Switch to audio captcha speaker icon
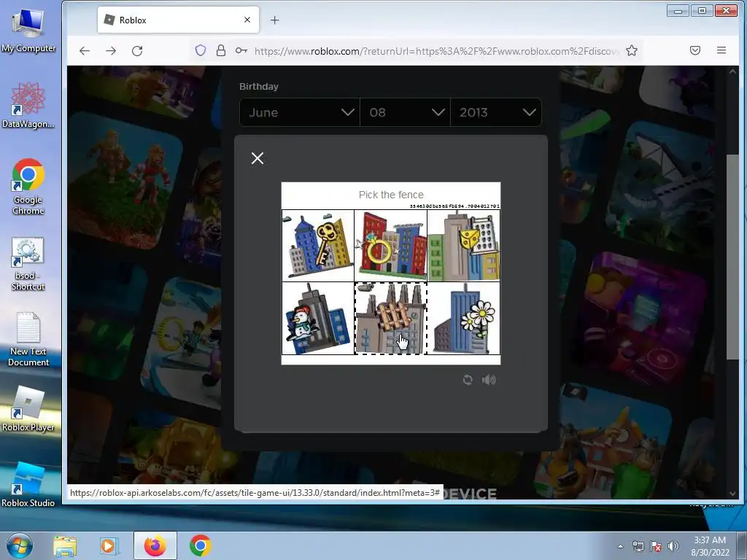 point(489,379)
